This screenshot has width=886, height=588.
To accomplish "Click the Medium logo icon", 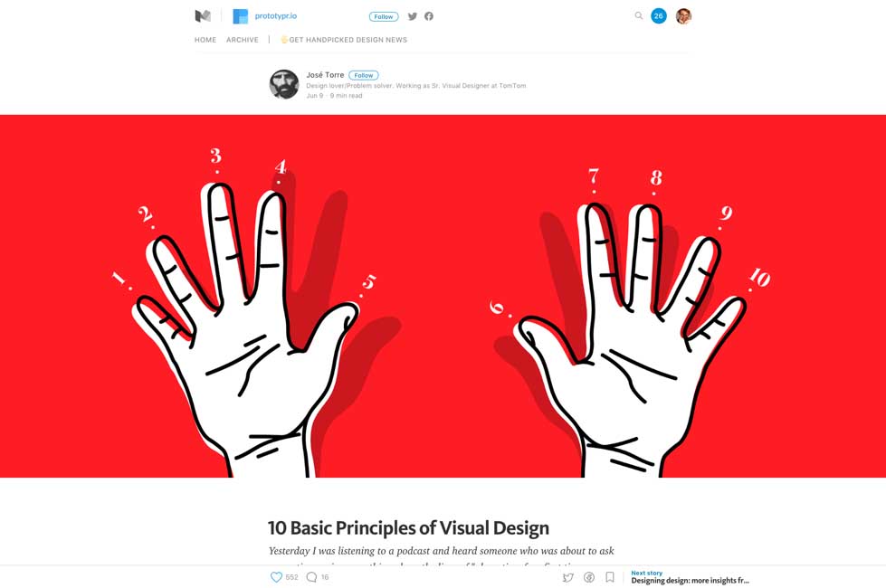I will [x=203, y=16].
